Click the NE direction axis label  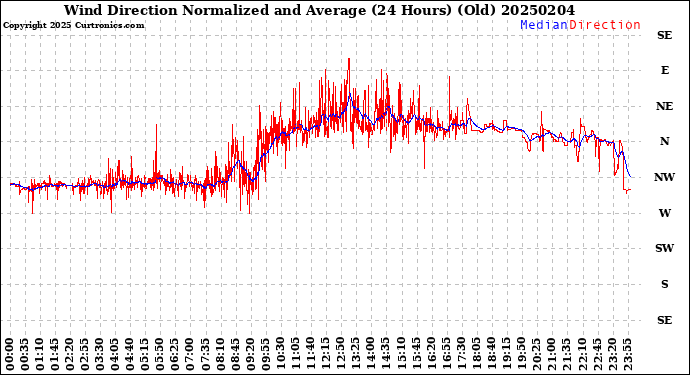(664, 107)
